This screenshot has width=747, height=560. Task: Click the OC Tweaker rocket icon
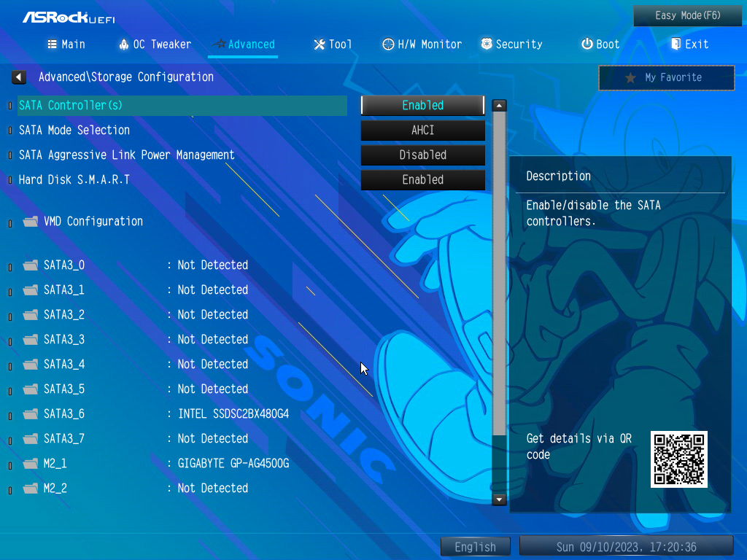pyautogui.click(x=123, y=44)
